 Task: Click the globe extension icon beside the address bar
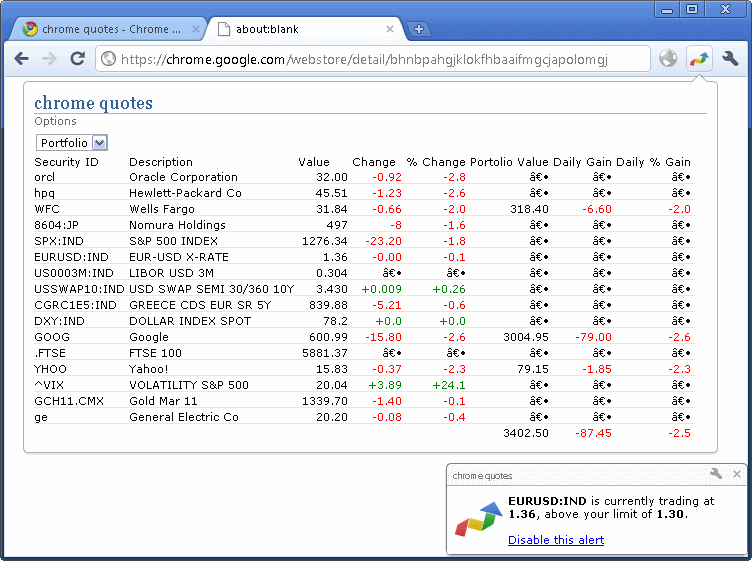coord(668,58)
